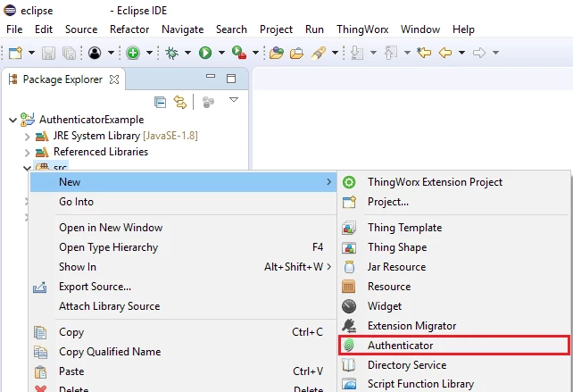Open the File menu
Image resolution: width=573 pixels, height=392 pixels.
[14, 29]
